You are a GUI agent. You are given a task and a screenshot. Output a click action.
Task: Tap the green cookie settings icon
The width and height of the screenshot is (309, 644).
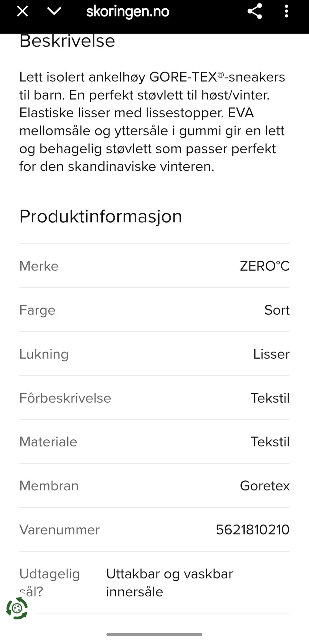click(x=17, y=608)
